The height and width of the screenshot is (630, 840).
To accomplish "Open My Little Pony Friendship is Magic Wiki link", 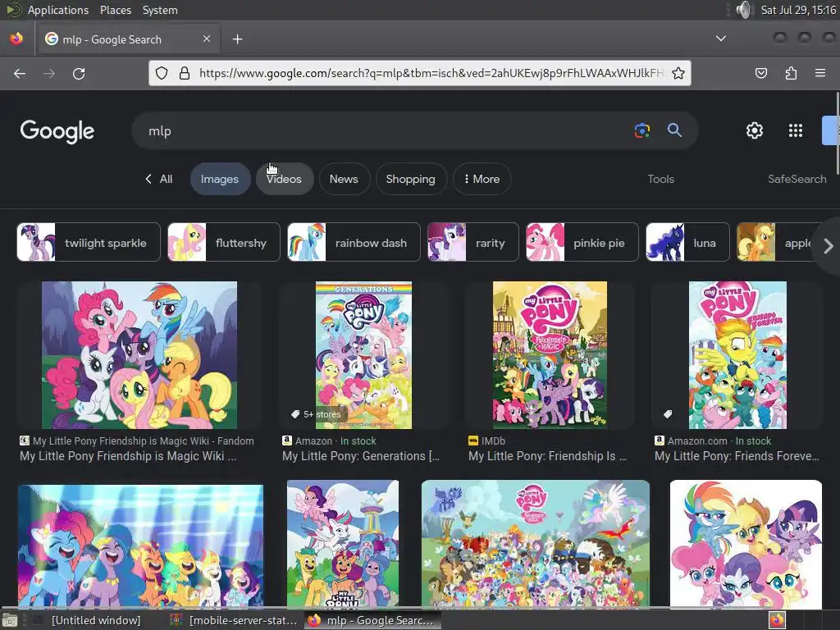I will 128,456.
